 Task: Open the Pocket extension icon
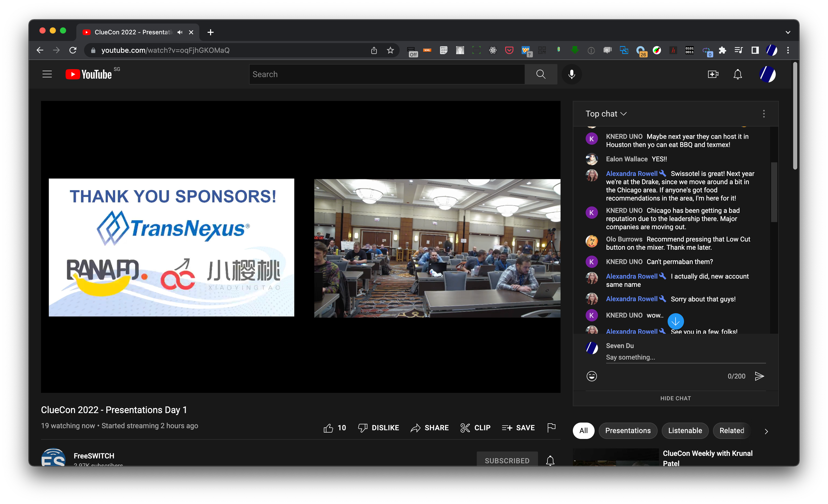[509, 50]
